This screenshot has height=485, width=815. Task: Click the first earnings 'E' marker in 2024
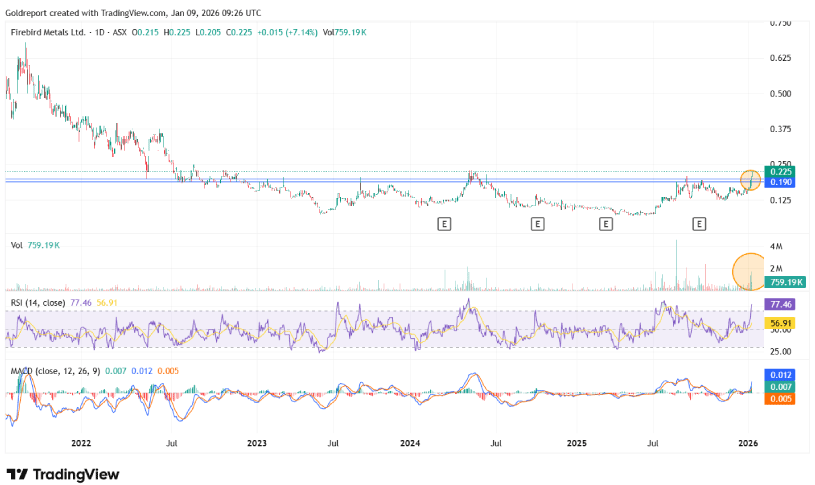(444, 224)
